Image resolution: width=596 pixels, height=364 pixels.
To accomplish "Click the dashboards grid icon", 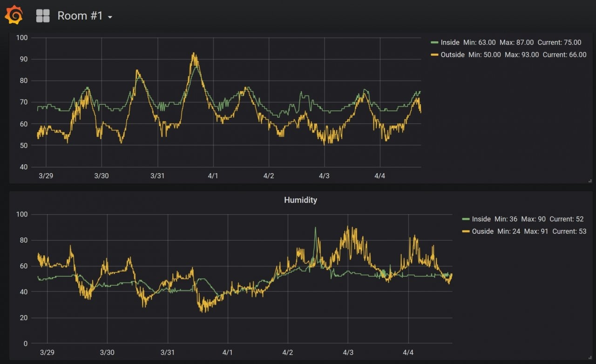I will [x=43, y=16].
